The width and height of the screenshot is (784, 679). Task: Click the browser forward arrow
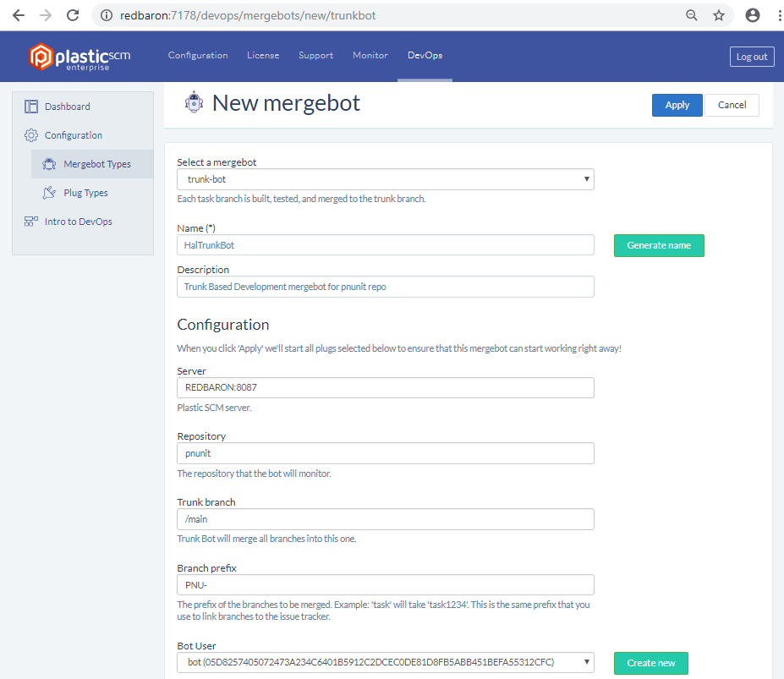(46, 15)
